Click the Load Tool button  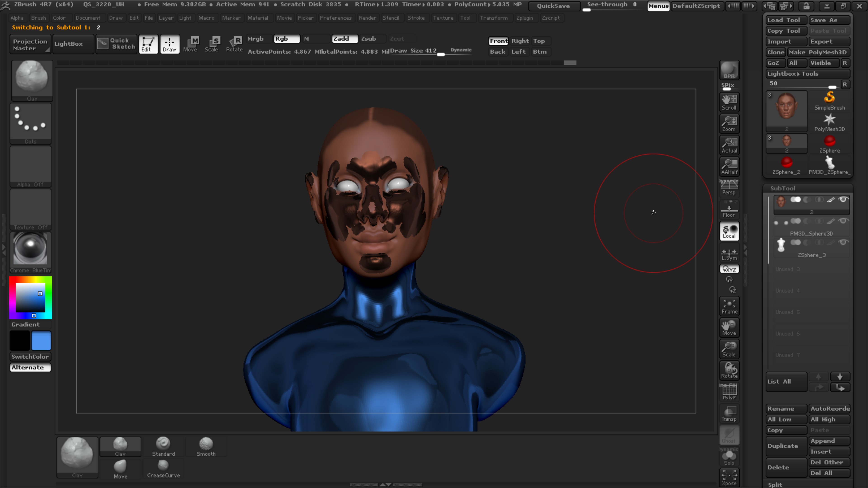(x=786, y=20)
